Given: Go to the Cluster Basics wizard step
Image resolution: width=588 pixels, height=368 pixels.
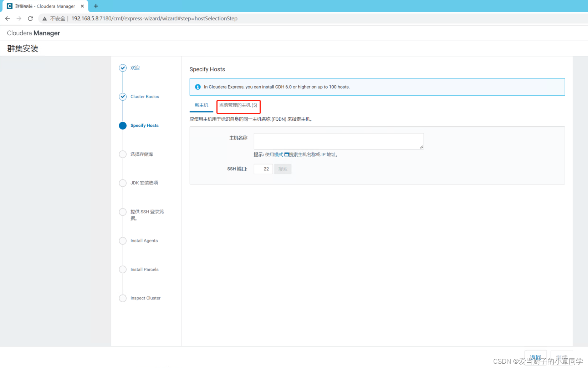Looking at the screenshot, I should coord(145,97).
